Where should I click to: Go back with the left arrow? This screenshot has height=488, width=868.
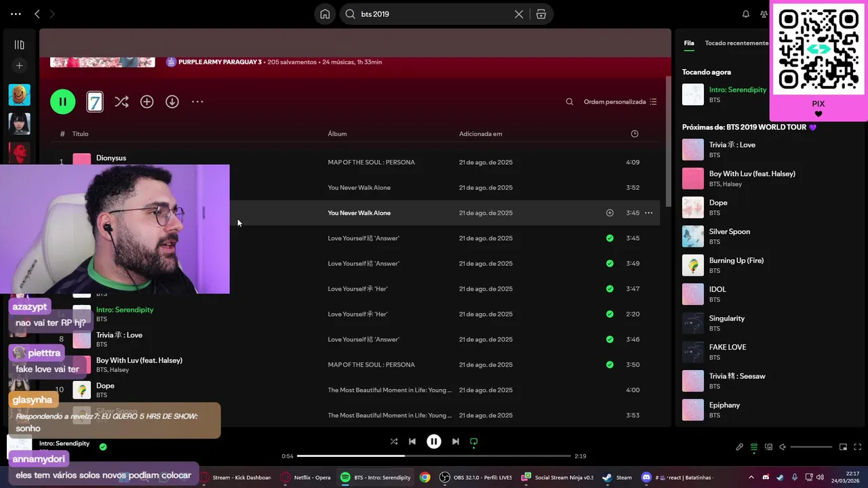[x=37, y=14]
